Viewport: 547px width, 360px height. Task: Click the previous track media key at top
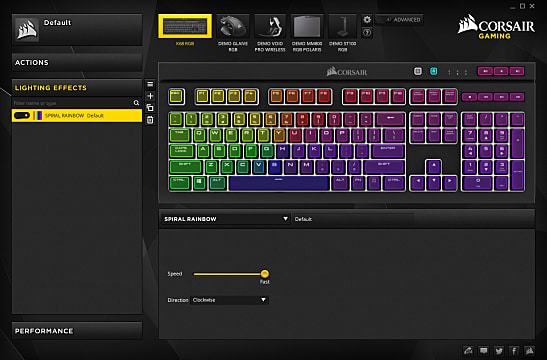coord(485,71)
